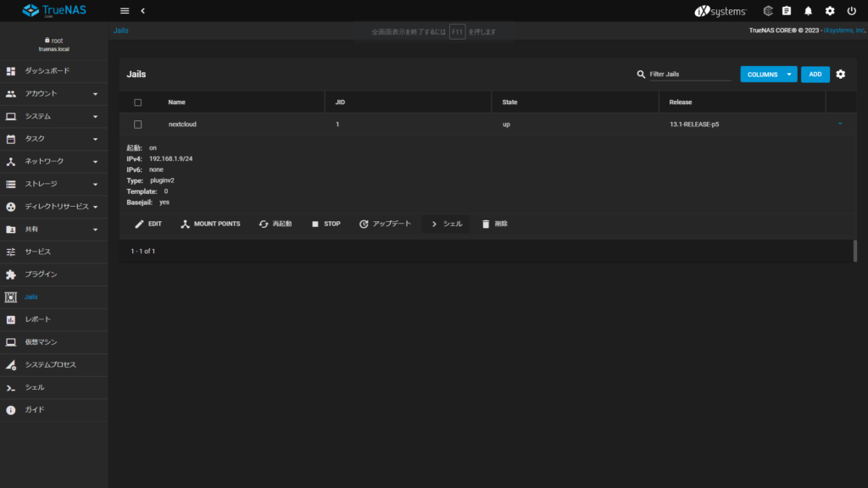Open the COLUMNS dropdown
This screenshot has height=488, width=868.
pyautogui.click(x=768, y=74)
